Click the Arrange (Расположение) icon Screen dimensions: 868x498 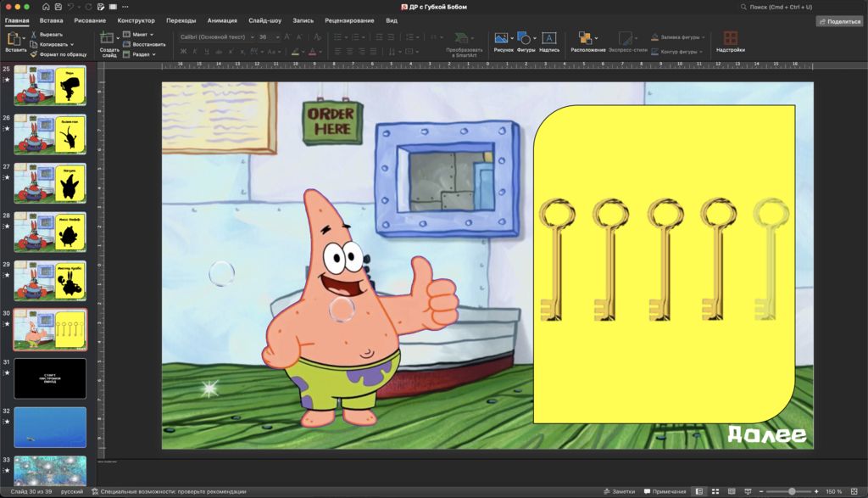click(585, 37)
